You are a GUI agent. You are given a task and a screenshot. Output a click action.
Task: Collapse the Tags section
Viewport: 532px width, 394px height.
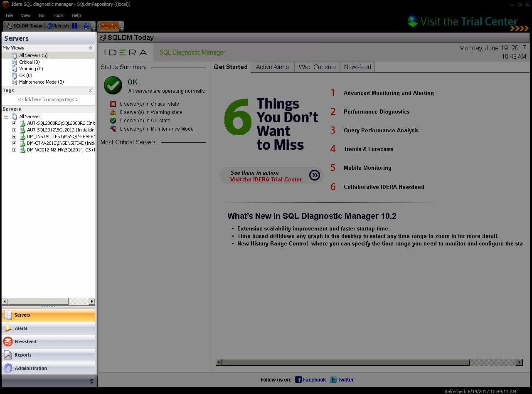coord(90,90)
